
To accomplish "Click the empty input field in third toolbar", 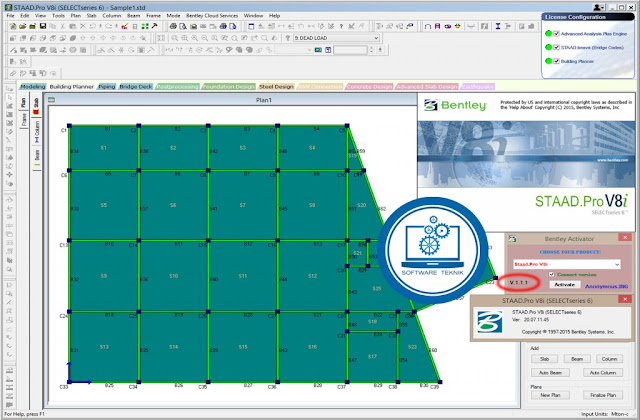I will point(350,50).
